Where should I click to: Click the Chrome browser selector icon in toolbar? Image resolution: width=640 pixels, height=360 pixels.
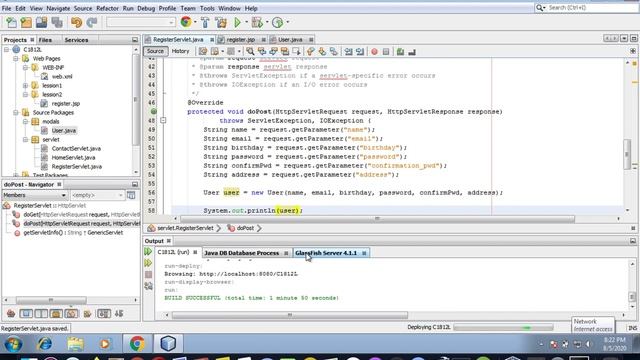[186, 22]
